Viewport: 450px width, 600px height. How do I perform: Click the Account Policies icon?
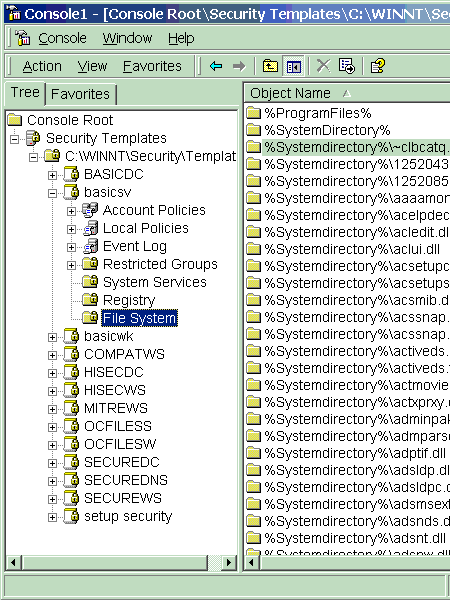pos(90,210)
